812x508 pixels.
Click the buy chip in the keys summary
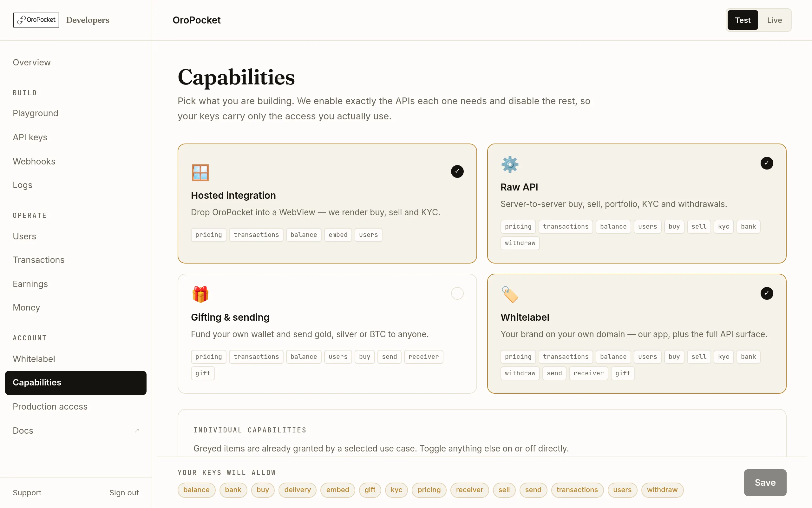[263, 490]
